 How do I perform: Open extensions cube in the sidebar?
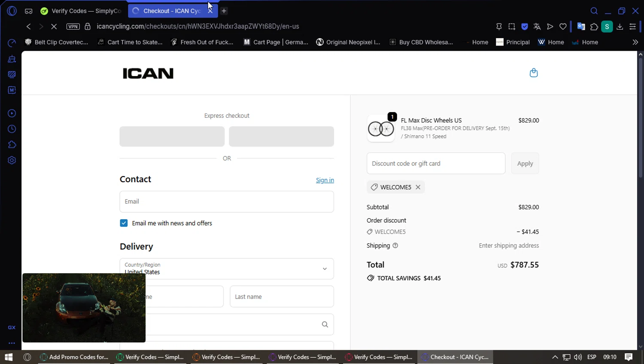pos(12,145)
